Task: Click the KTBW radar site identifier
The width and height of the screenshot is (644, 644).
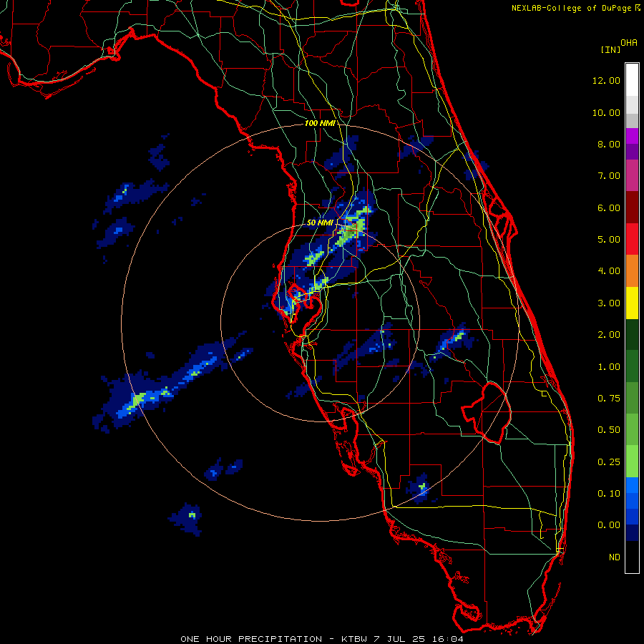Action: [354, 639]
